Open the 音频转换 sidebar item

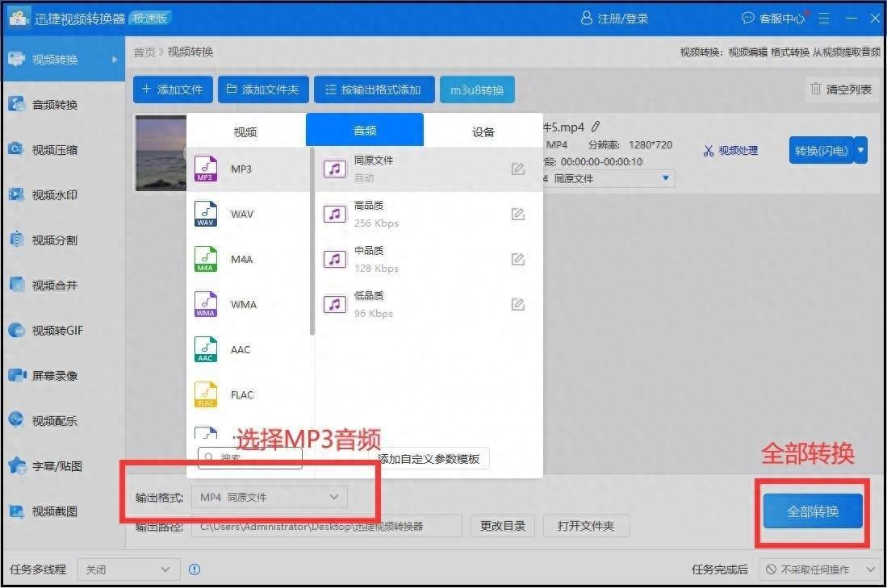63,105
